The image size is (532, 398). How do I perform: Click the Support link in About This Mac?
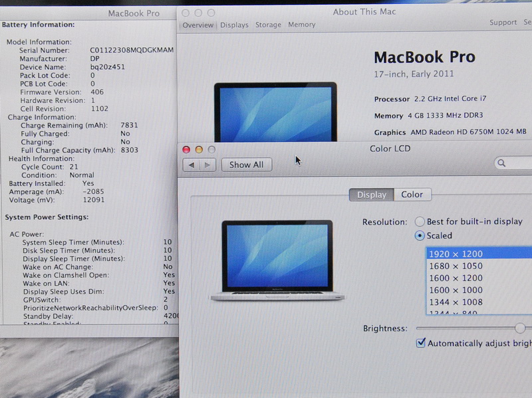tap(503, 23)
